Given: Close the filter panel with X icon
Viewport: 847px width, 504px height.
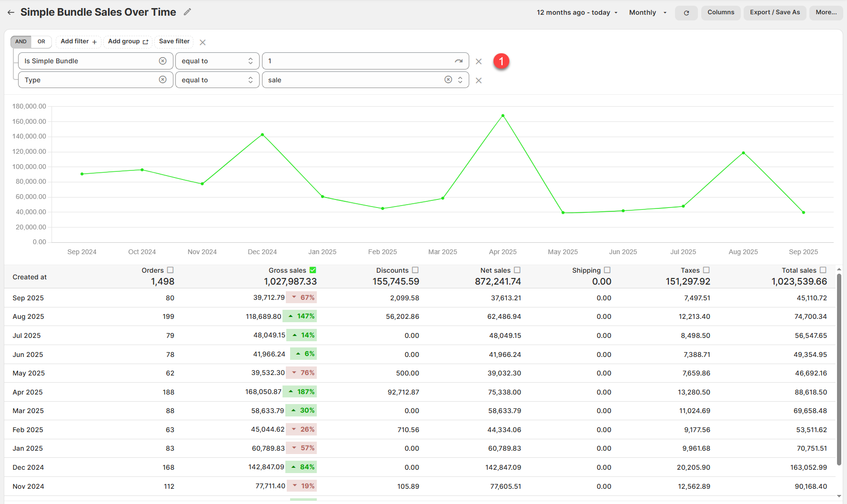Looking at the screenshot, I should click(202, 42).
